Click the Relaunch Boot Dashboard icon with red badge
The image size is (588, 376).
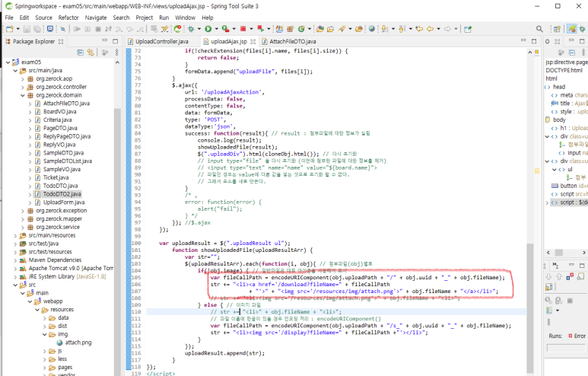pos(177,28)
